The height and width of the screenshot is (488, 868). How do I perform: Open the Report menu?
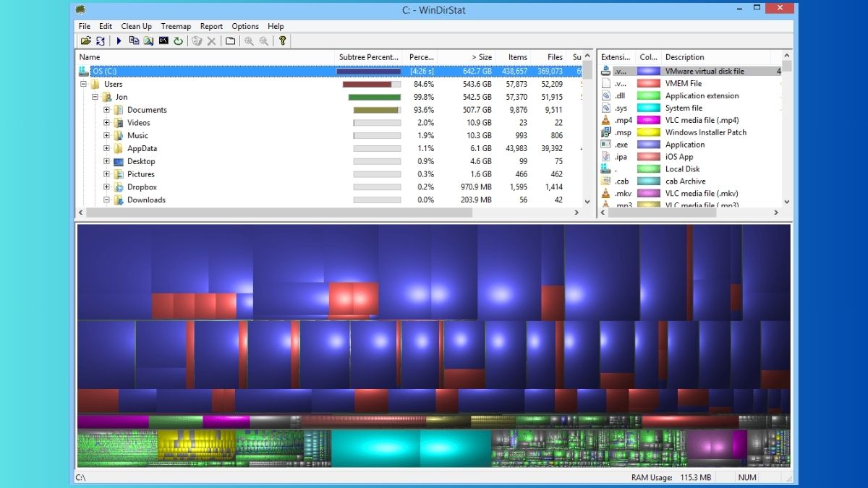pyautogui.click(x=211, y=26)
